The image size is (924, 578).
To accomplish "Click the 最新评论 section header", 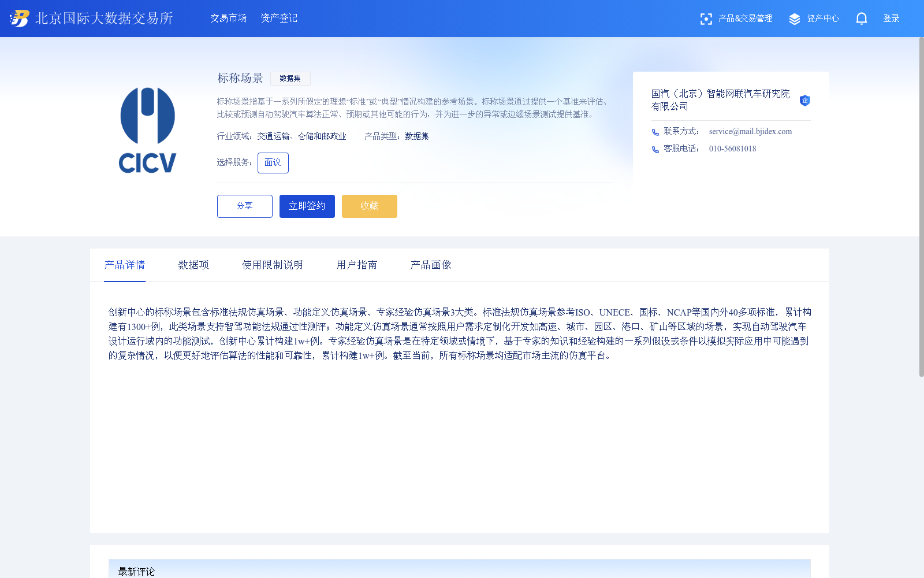I will (136, 572).
